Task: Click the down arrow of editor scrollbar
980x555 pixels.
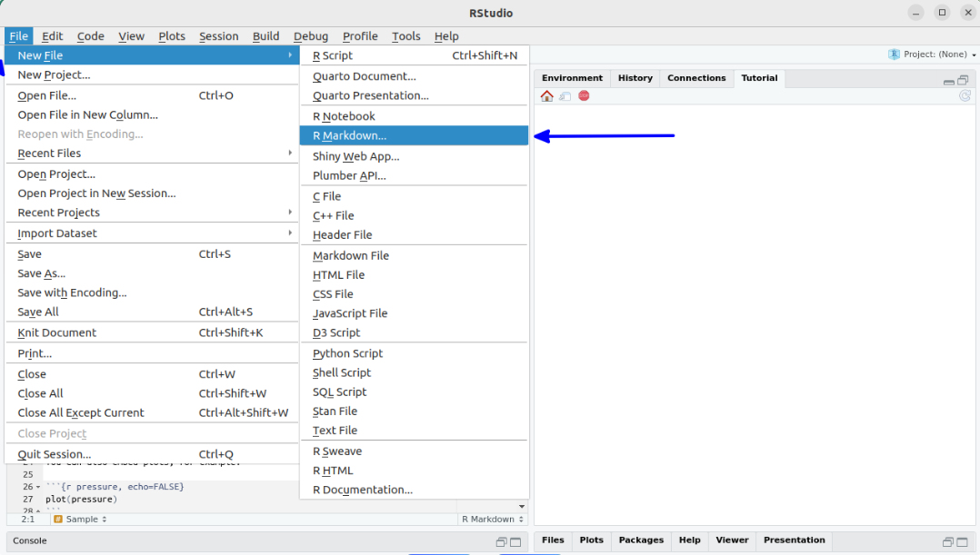Action: (x=521, y=506)
